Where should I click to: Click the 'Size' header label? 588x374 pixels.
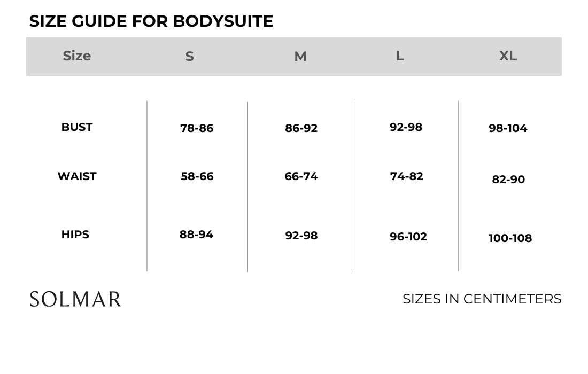tap(77, 56)
